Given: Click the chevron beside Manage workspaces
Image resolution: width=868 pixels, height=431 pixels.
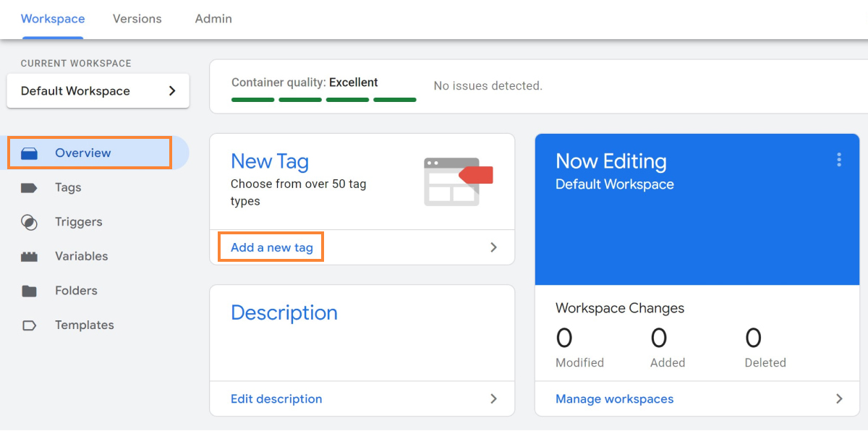Looking at the screenshot, I should coord(839,398).
